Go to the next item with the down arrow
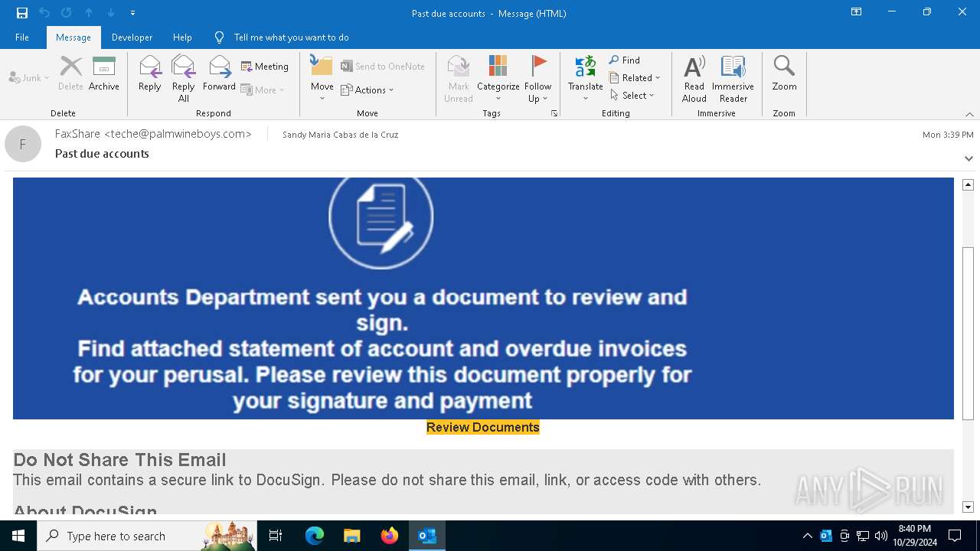 point(111,13)
